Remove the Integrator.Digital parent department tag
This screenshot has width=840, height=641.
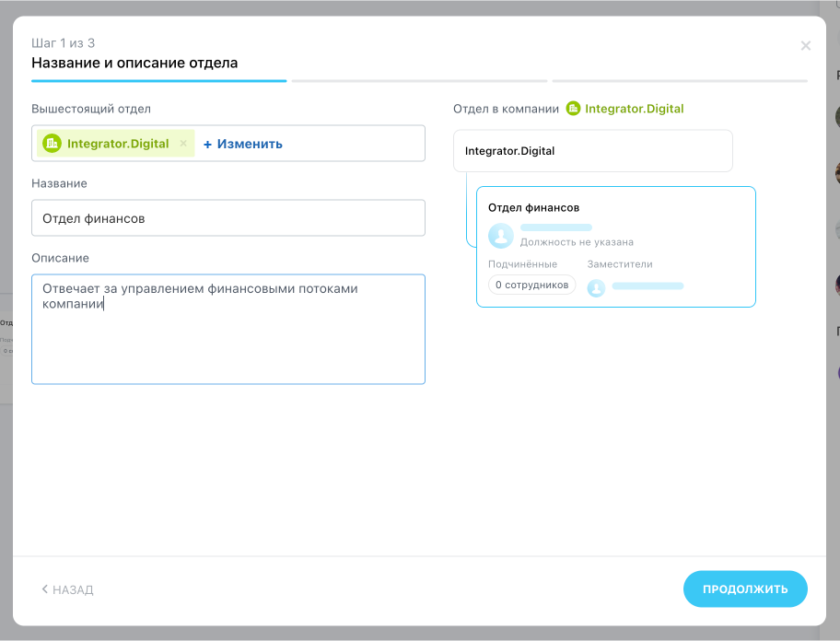coord(183,144)
